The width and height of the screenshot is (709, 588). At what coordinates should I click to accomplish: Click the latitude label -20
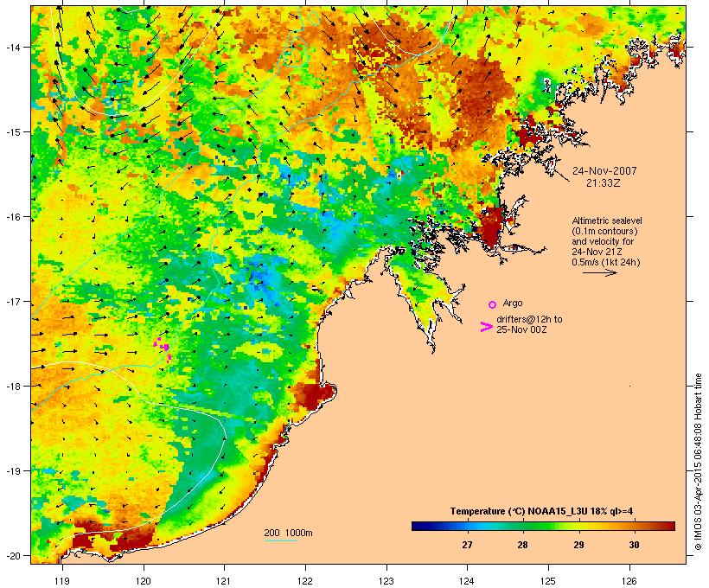click(12, 555)
